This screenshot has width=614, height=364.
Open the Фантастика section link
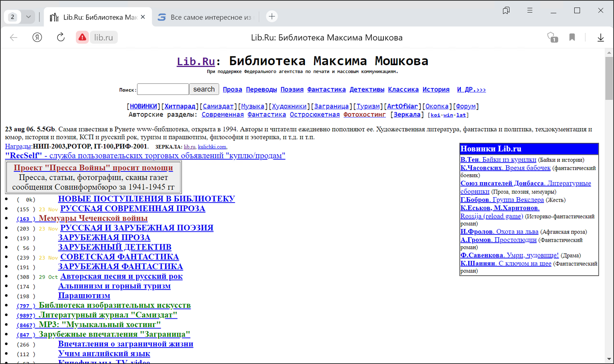[326, 89]
